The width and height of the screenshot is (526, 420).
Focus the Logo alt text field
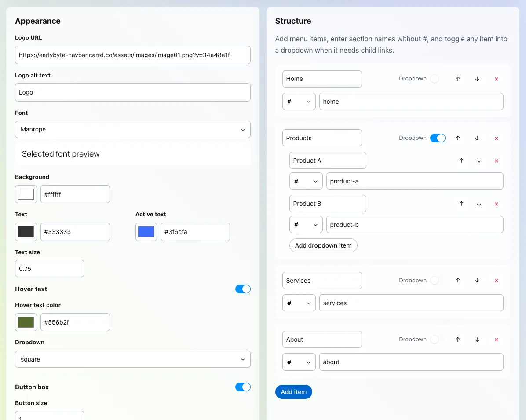click(x=133, y=92)
